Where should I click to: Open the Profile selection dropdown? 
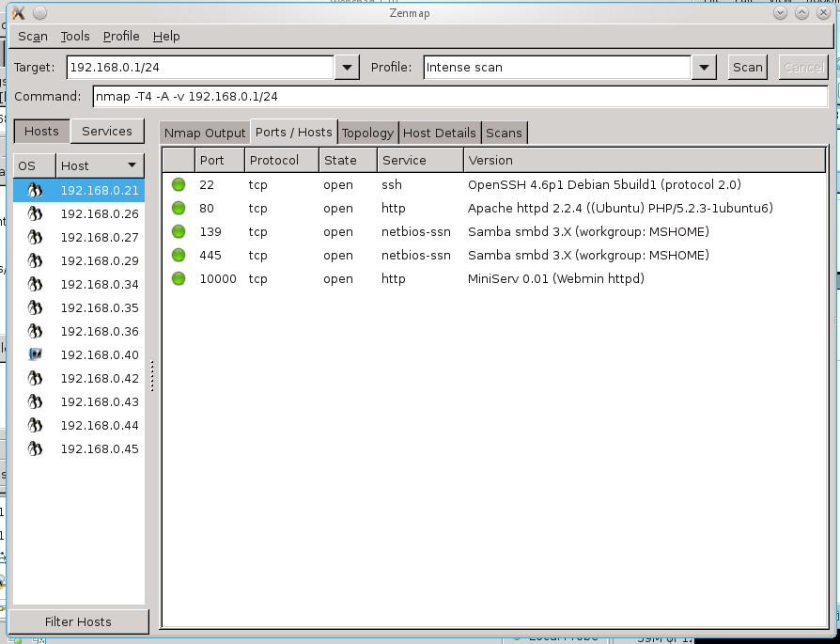tap(703, 67)
